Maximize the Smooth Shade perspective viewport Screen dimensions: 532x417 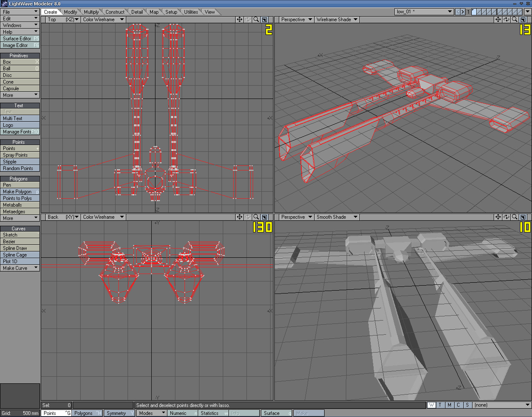[523, 217]
